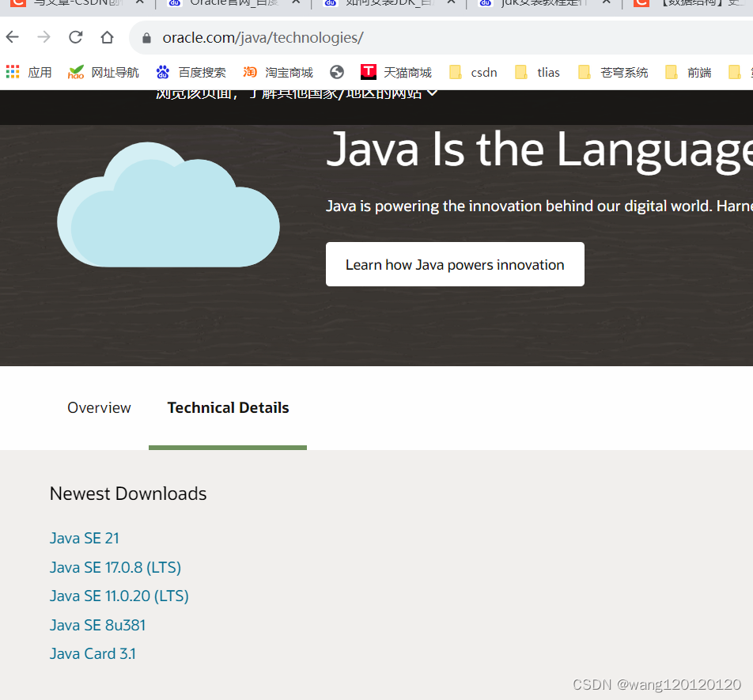Viewport: 753px width, 700px height.
Task: Open the csdn bookmark folder
Action: tap(473, 73)
